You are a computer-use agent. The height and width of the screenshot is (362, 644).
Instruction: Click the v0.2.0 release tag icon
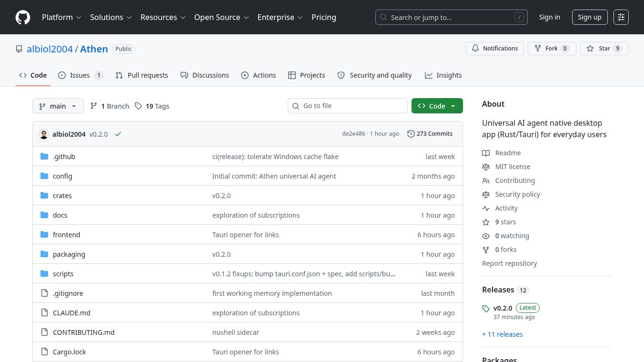[486, 309]
